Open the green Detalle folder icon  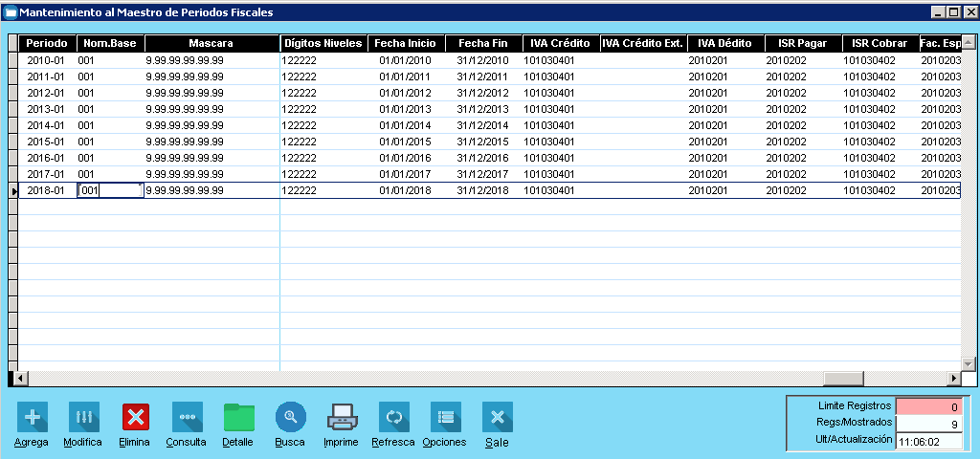[x=238, y=417]
